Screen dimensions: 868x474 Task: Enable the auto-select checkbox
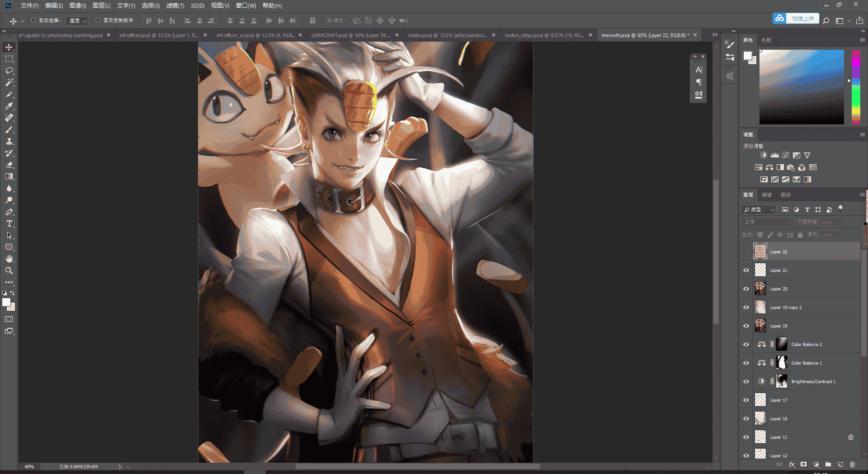pyautogui.click(x=33, y=20)
